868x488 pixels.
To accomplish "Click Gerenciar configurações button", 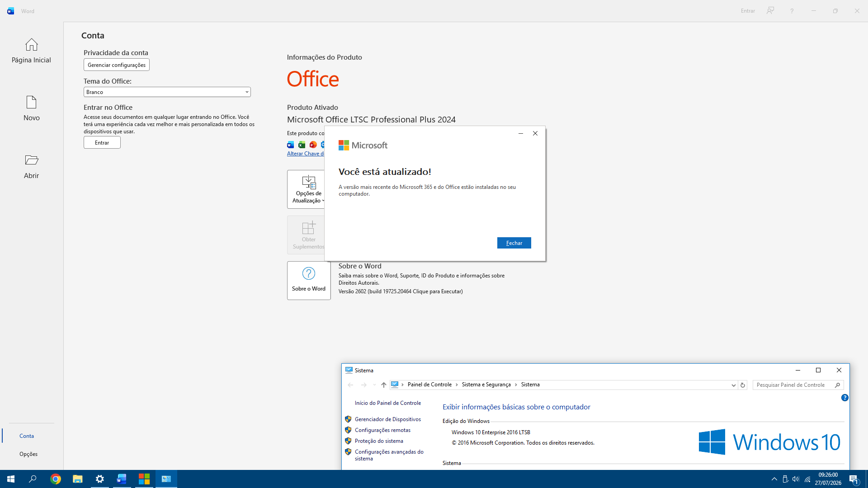I will 117,65.
